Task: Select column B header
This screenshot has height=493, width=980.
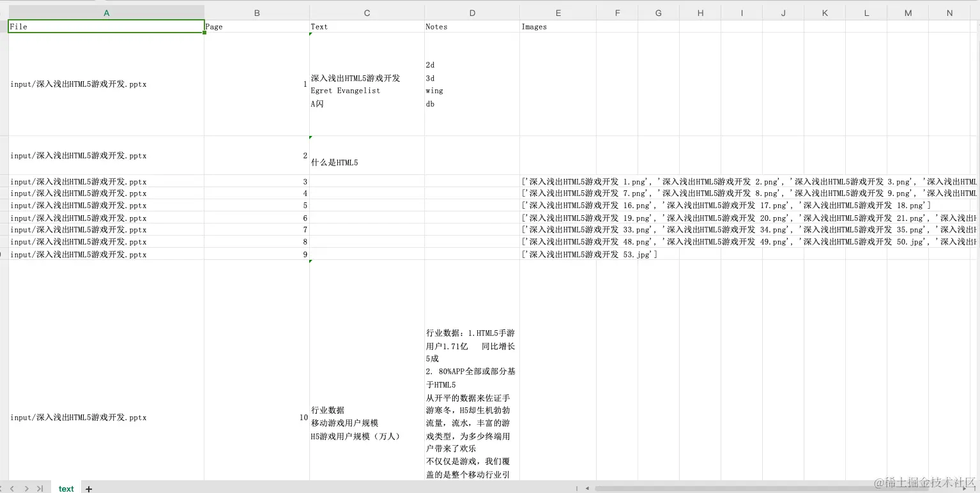Action: pyautogui.click(x=257, y=13)
